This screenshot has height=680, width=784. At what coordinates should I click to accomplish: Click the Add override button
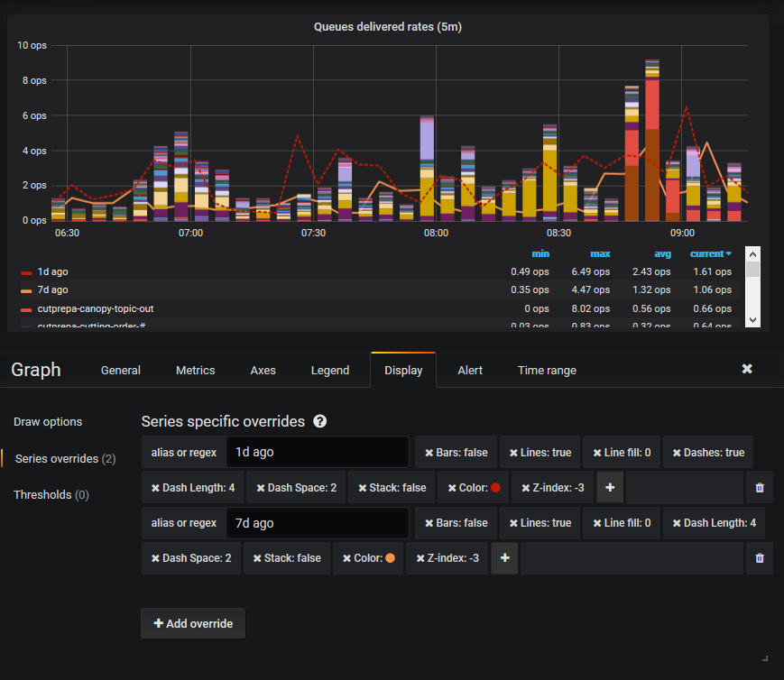coord(192,622)
